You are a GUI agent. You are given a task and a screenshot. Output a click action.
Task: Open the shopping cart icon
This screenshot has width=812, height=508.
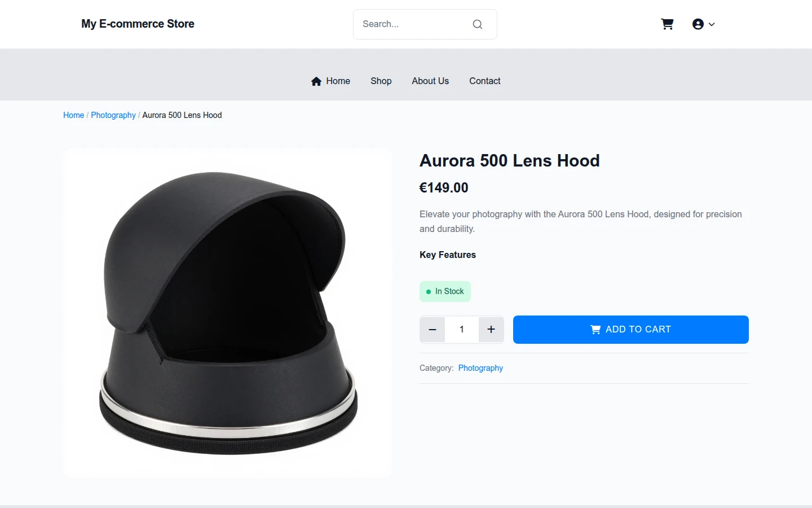click(667, 24)
